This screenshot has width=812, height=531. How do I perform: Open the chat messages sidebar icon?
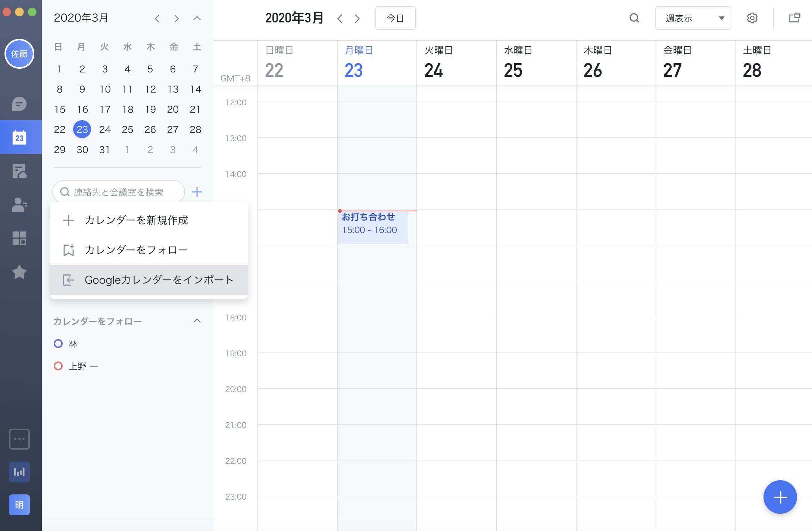click(19, 104)
